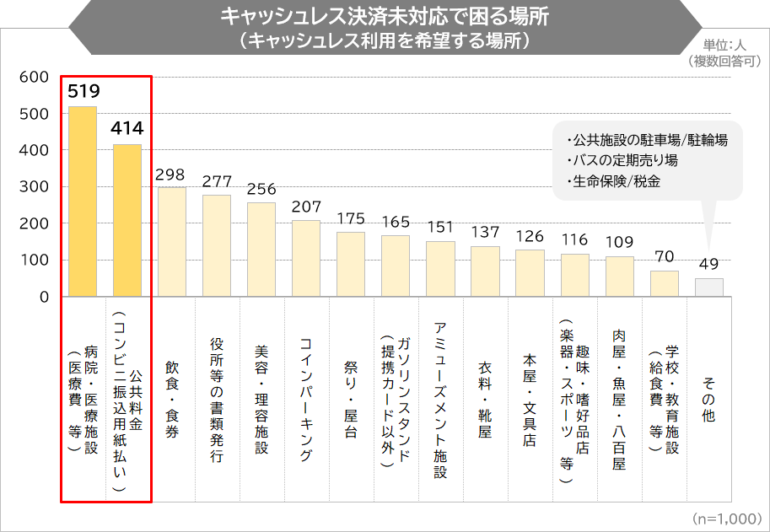
Task: Click the bar valued 137
Action: pos(485,271)
